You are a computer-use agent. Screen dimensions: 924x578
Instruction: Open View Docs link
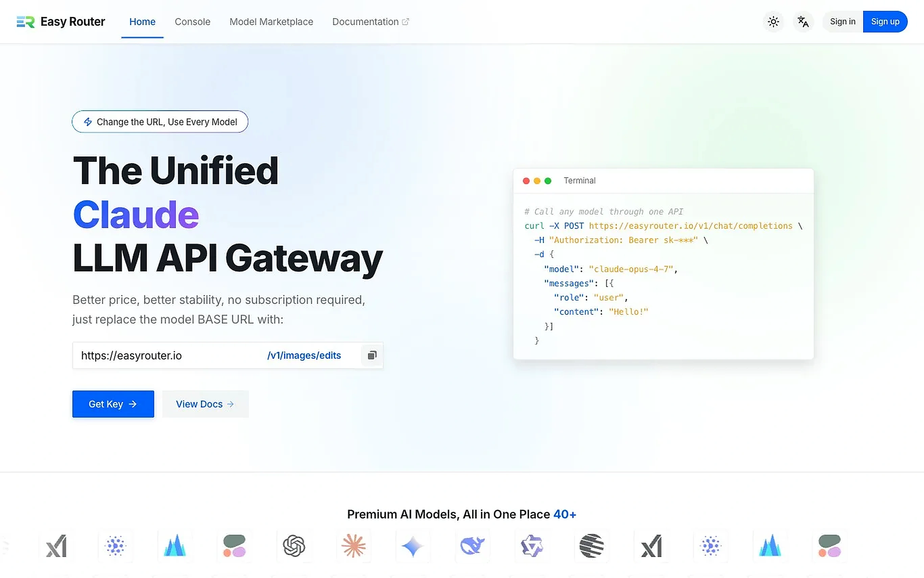206,404
